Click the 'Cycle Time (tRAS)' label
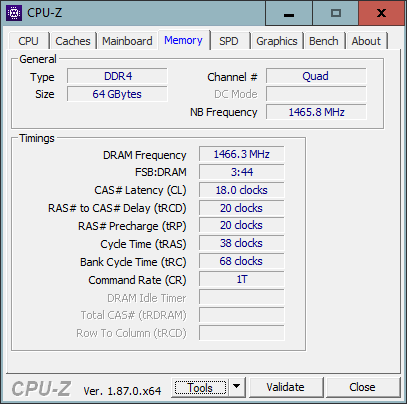 pyautogui.click(x=143, y=244)
